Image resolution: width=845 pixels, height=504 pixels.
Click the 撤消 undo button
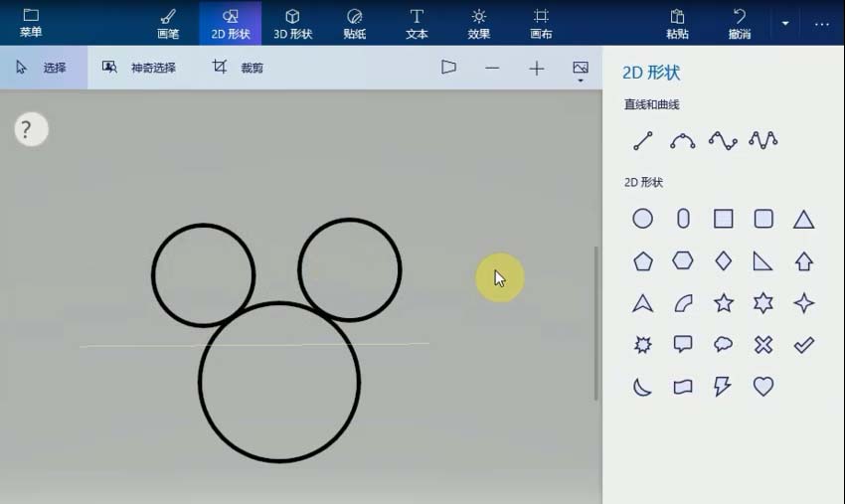coord(740,23)
